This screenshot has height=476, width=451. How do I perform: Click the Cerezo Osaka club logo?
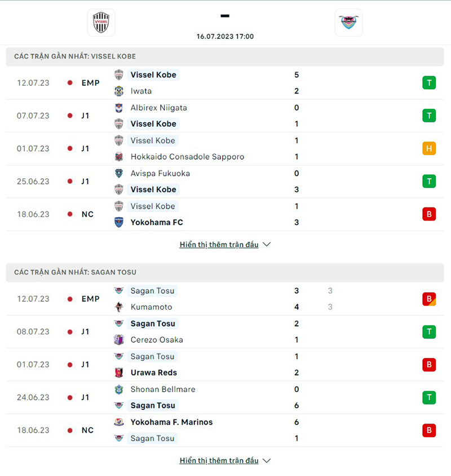click(x=119, y=340)
